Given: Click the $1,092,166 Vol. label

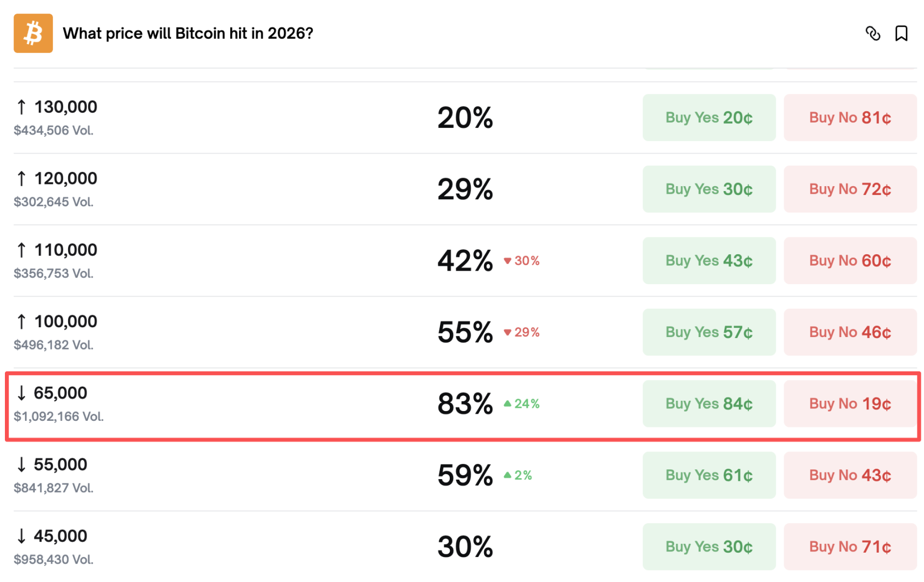Looking at the screenshot, I should point(59,416).
